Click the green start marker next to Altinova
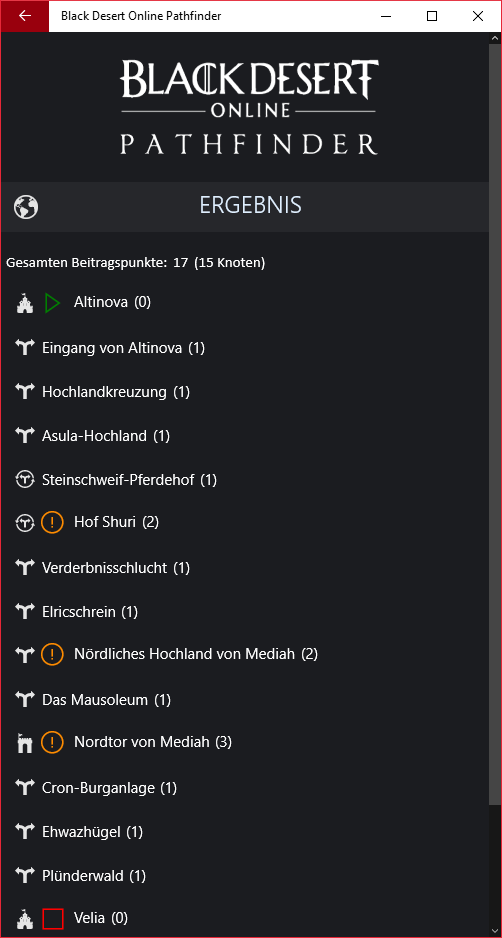 click(x=53, y=303)
